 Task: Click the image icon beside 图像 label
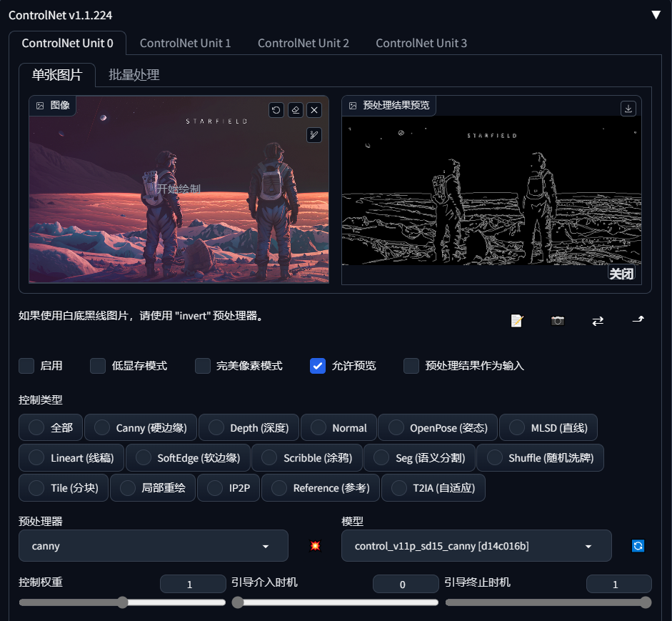pos(40,106)
